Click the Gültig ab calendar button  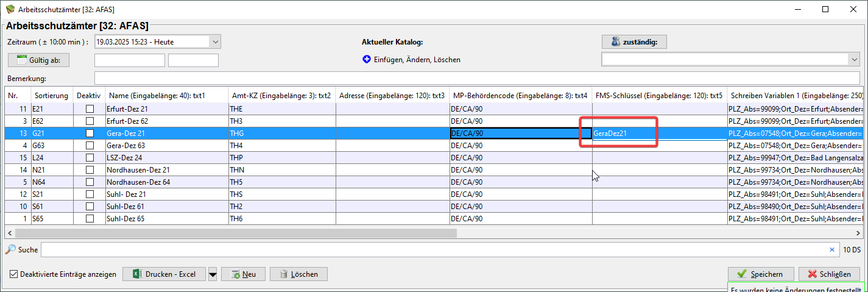pos(39,60)
